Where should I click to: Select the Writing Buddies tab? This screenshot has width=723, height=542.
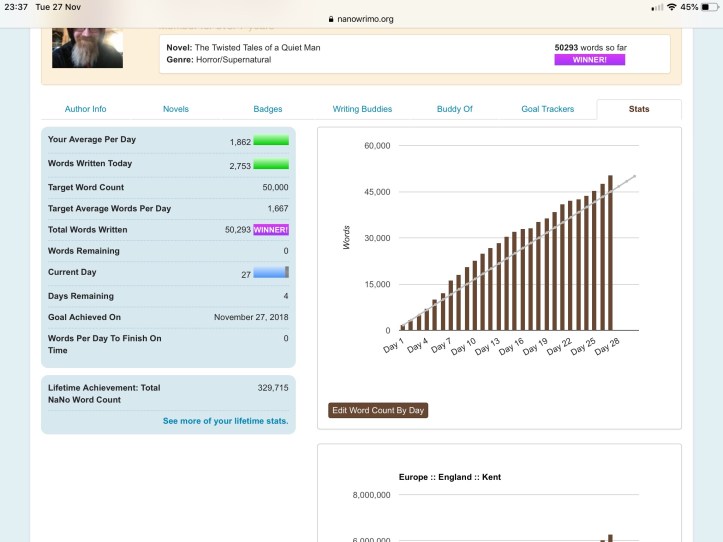tap(362, 109)
